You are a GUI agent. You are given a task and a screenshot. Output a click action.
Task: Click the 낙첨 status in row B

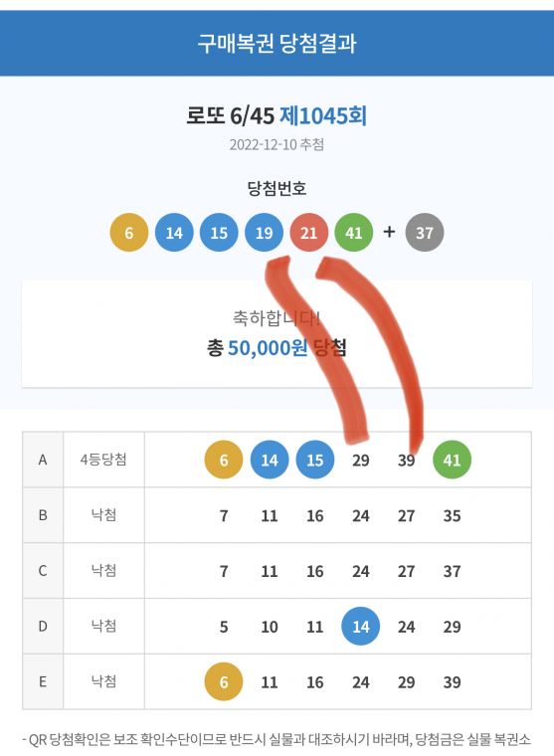[103, 515]
